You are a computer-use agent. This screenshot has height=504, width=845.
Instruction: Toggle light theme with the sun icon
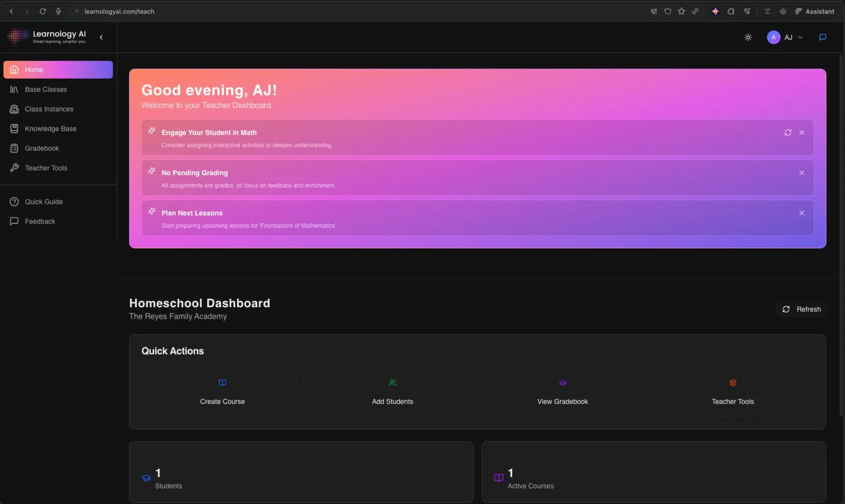point(748,37)
